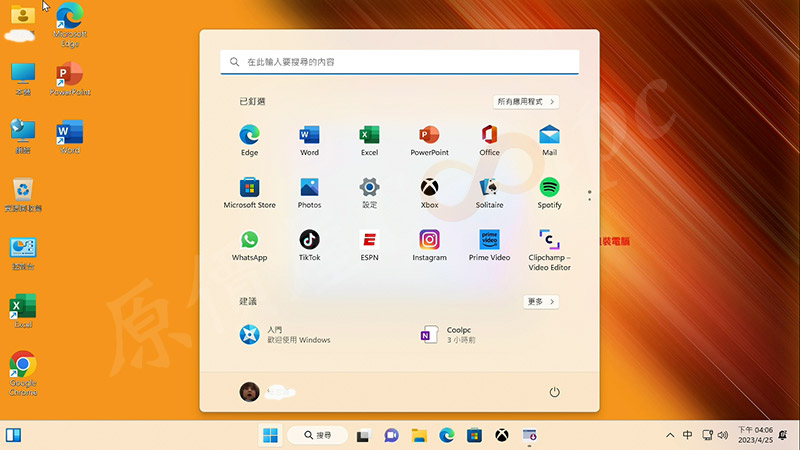Launch Instagram

pyautogui.click(x=430, y=245)
